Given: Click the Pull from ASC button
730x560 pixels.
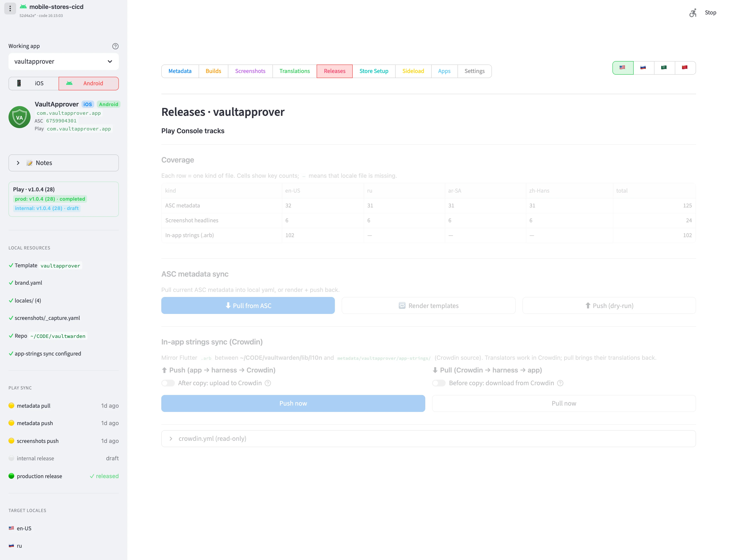Looking at the screenshot, I should tap(248, 305).
